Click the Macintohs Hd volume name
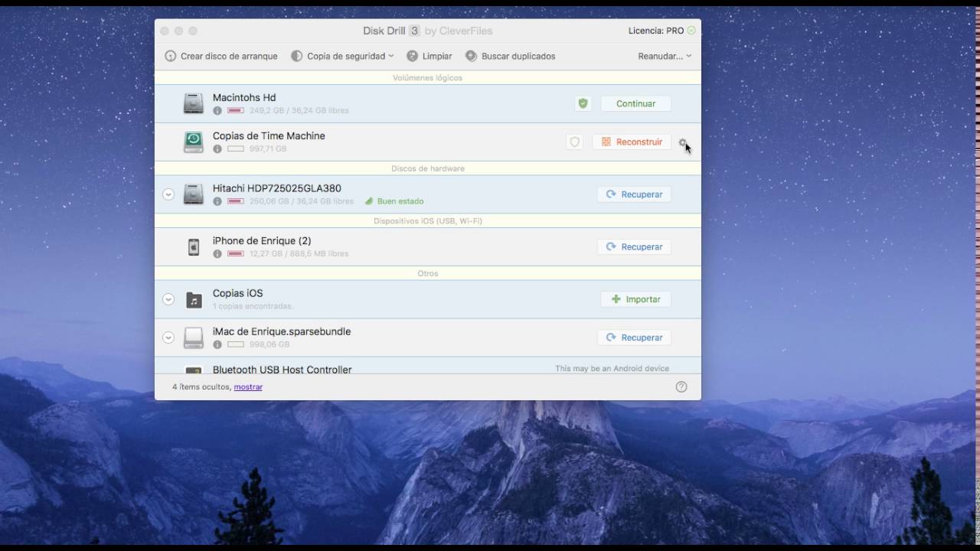This screenshot has width=980, height=551. (x=244, y=97)
